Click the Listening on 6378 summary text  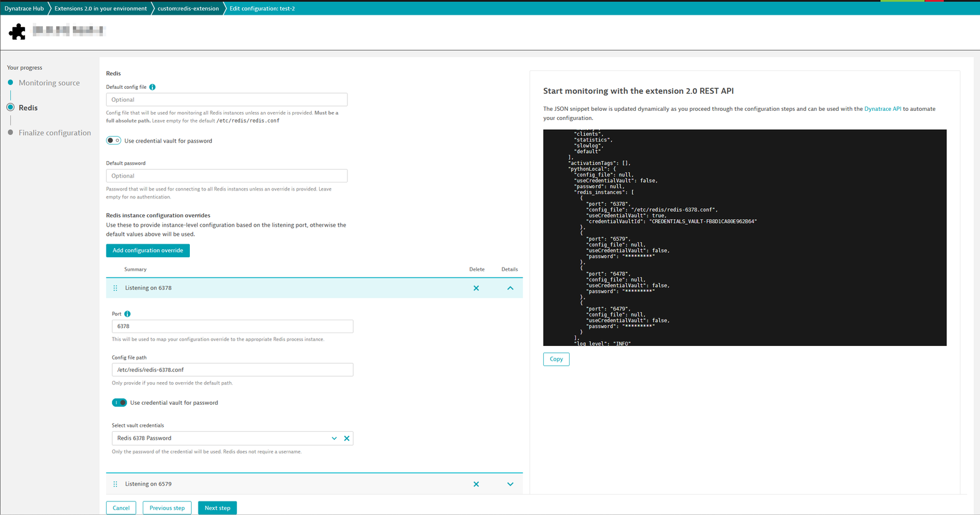(148, 288)
